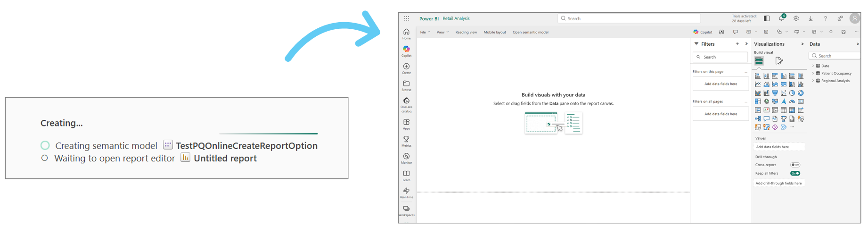Screen dimensions: 868x235
Task: Select the donut chart visual
Action: tap(801, 93)
